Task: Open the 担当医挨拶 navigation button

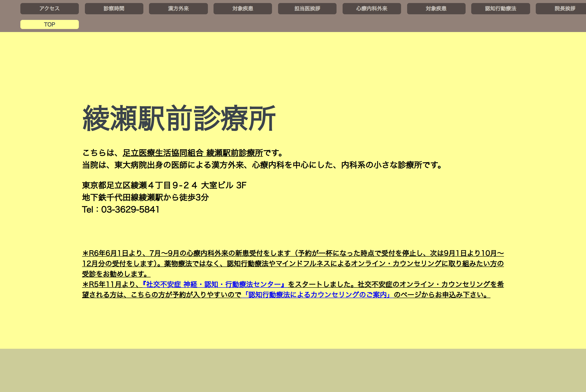Action: click(x=307, y=8)
